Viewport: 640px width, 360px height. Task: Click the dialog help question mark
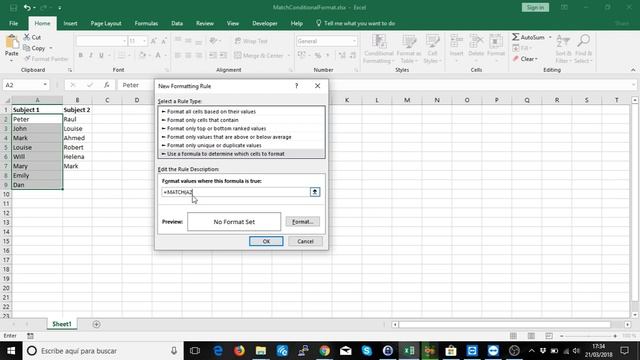point(297,86)
